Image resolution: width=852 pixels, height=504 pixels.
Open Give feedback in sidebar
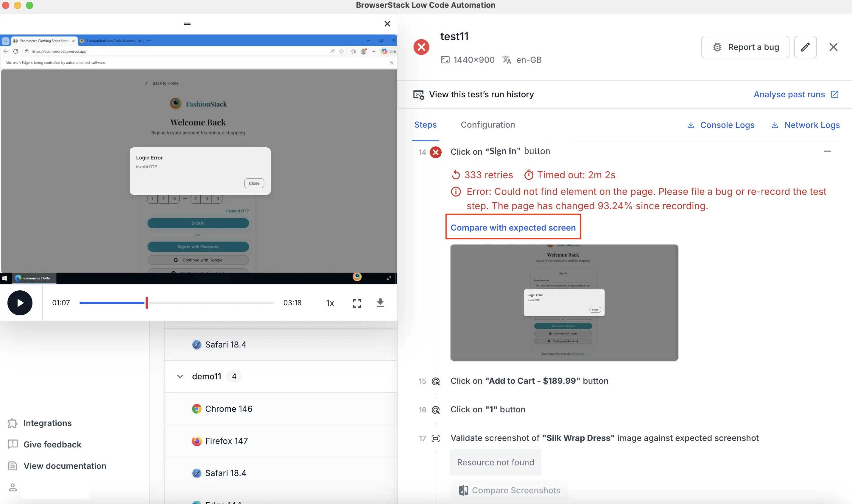[x=44, y=444]
